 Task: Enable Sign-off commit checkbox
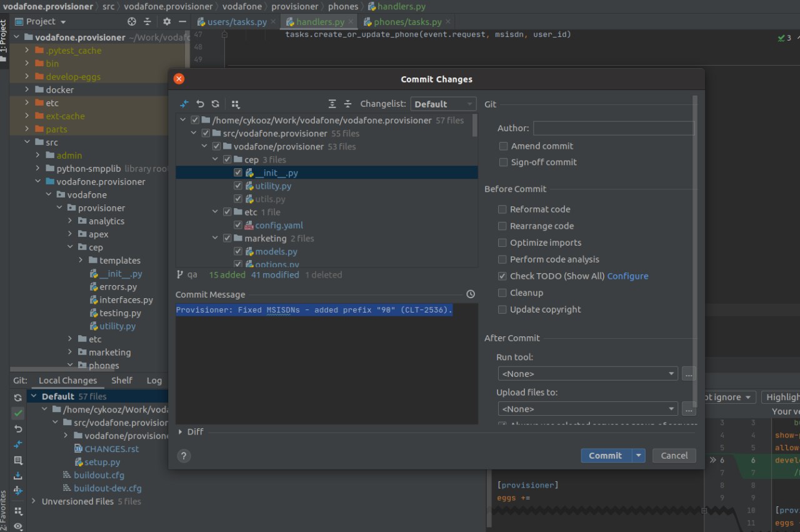[x=503, y=162]
